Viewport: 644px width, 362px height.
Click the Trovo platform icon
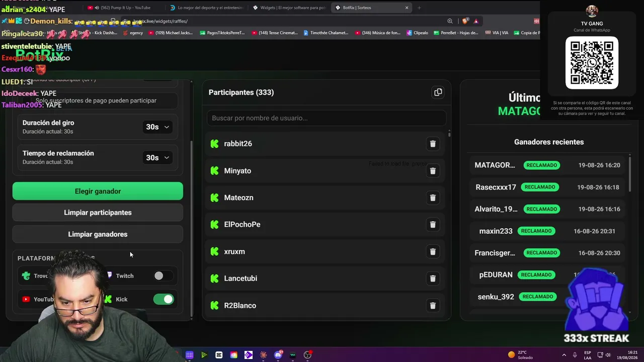[26, 276]
